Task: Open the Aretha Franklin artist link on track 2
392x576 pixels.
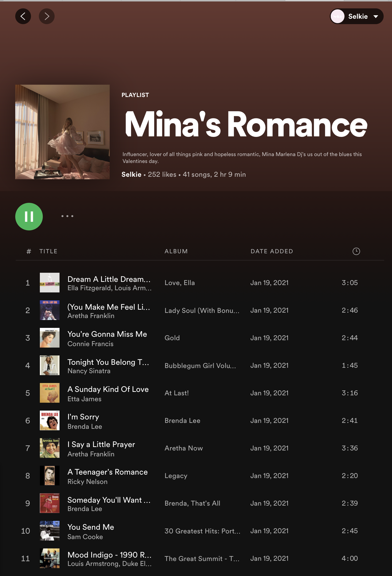Action: pos(91,316)
